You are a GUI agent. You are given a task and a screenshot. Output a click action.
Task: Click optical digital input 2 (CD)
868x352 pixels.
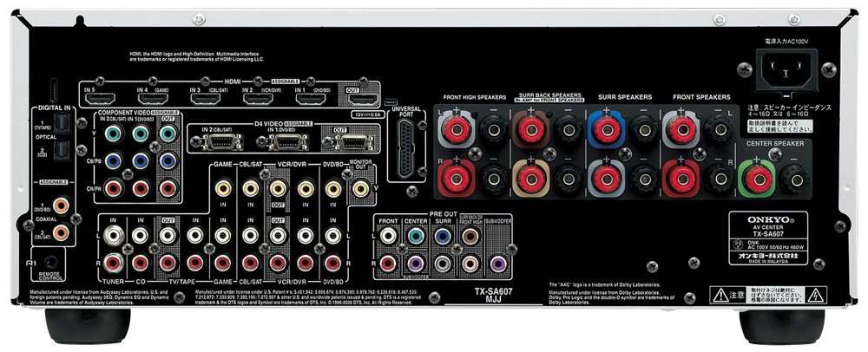click(x=62, y=150)
